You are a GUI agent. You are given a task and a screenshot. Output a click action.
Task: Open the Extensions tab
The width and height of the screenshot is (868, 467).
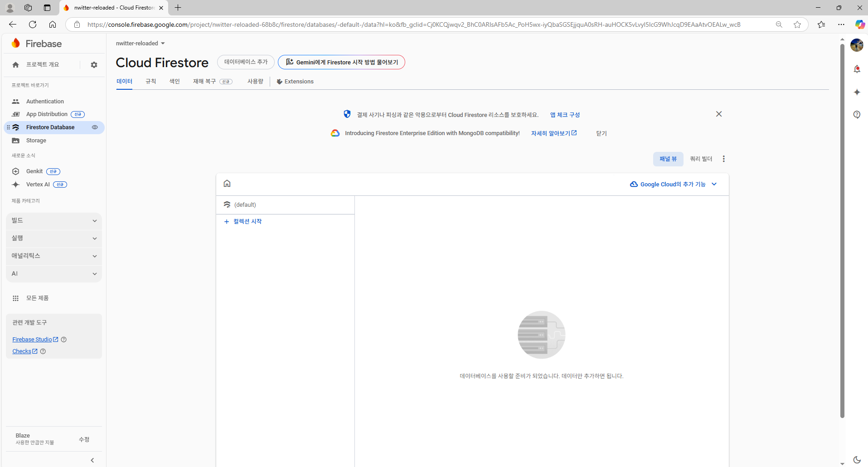click(x=295, y=82)
